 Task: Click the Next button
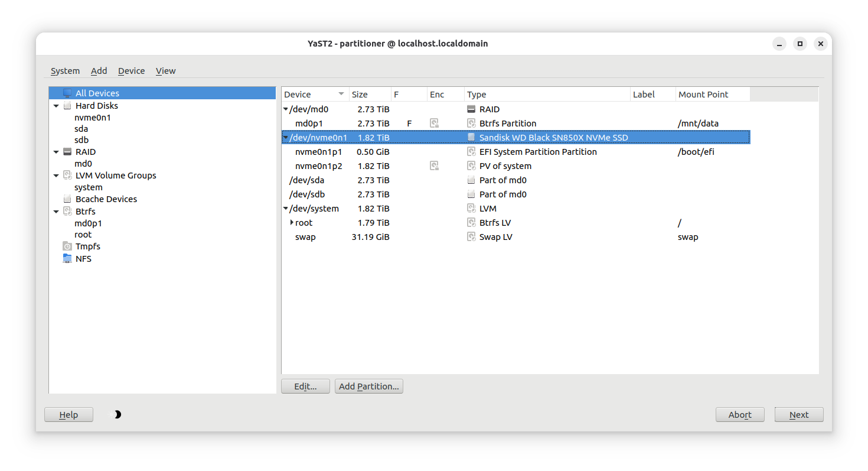point(799,415)
